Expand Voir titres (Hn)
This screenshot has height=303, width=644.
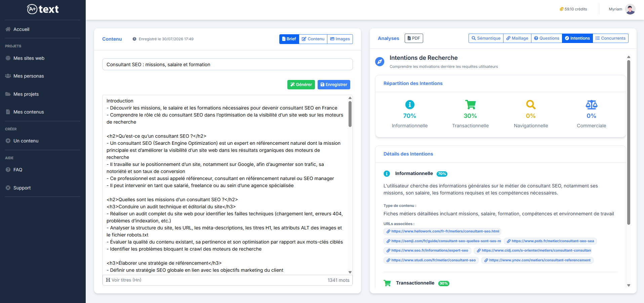(124, 280)
